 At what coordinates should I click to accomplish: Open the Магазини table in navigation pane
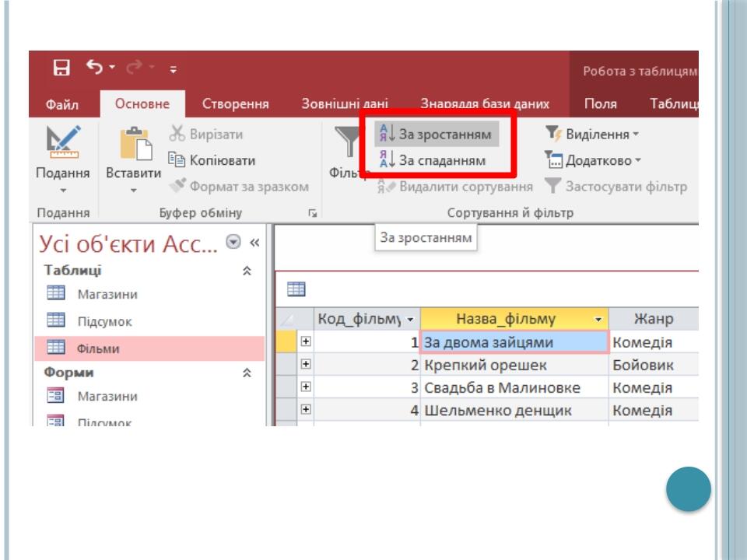pyautogui.click(x=107, y=294)
